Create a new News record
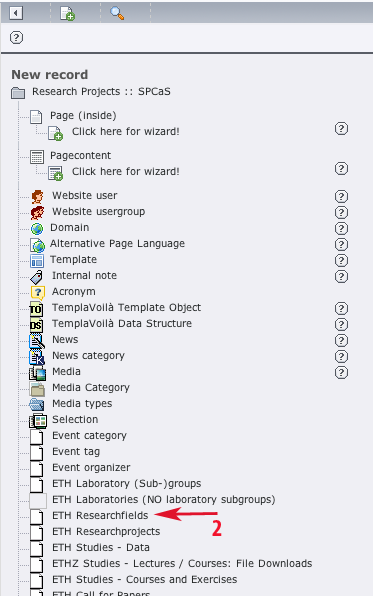 [65, 339]
